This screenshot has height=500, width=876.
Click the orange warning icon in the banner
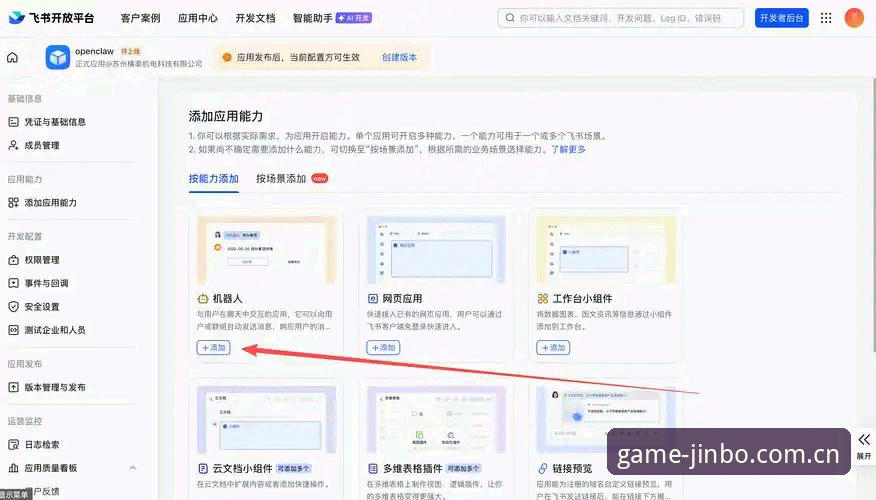tap(227, 57)
